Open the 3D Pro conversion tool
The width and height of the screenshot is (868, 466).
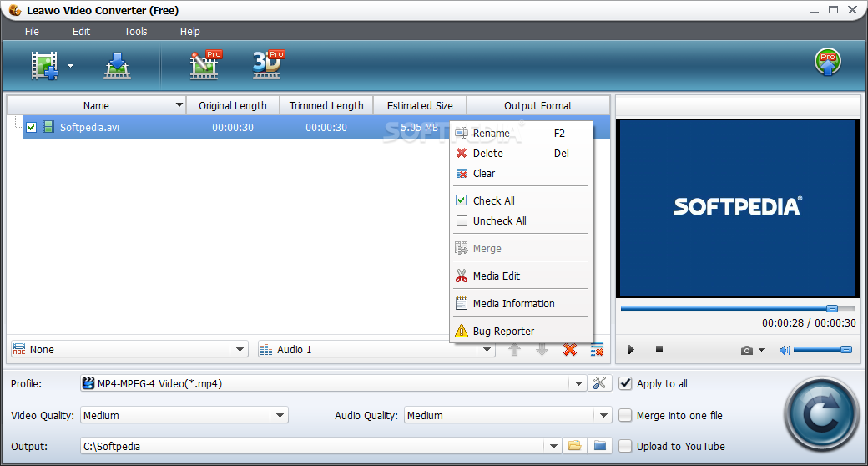269,65
